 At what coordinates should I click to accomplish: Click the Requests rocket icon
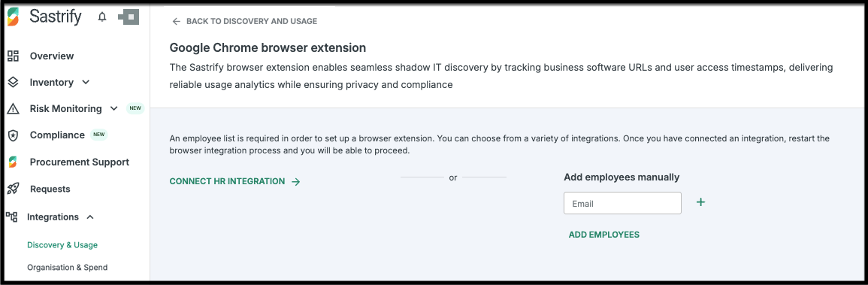pyautogui.click(x=13, y=189)
